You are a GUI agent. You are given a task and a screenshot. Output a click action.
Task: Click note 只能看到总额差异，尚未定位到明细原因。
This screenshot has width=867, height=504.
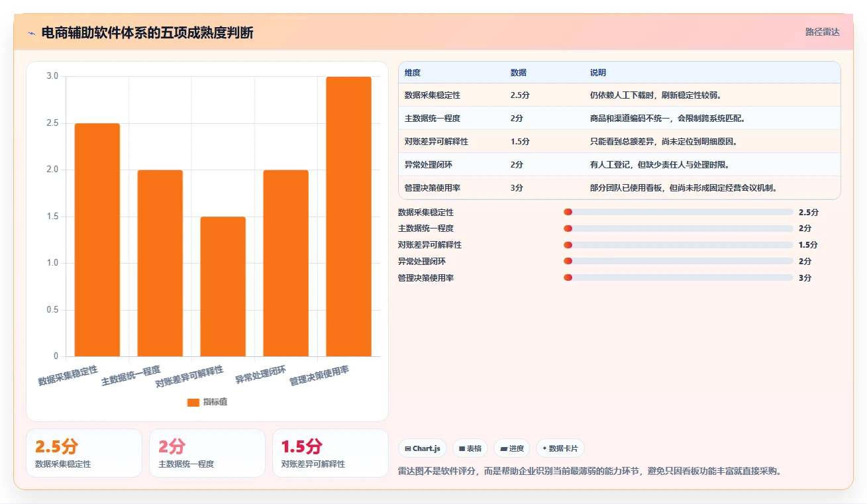click(664, 142)
